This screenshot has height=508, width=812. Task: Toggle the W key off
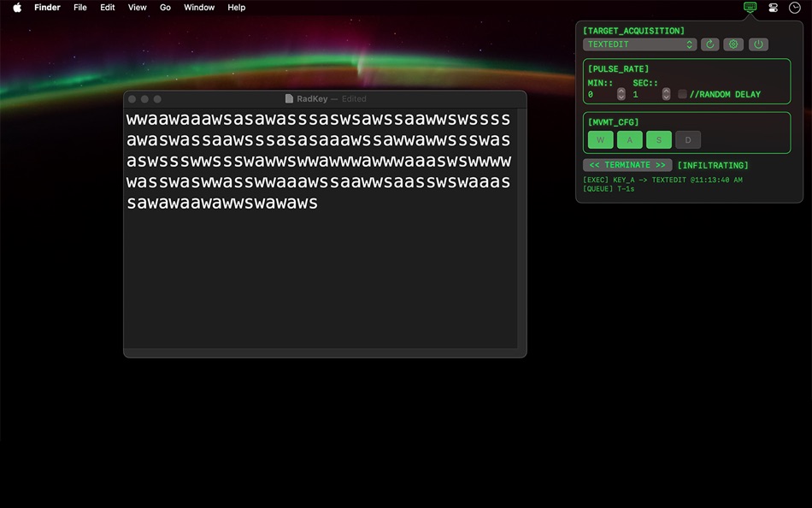coord(601,139)
